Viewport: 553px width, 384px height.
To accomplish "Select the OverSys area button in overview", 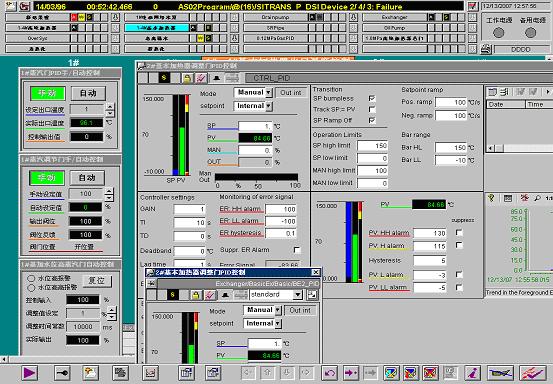I will (37, 38).
